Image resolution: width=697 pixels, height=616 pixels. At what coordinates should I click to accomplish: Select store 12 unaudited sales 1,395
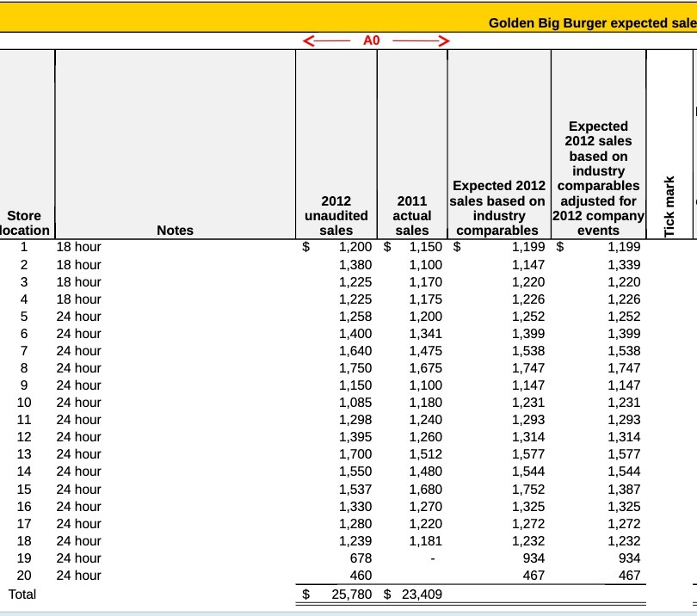[355, 437]
